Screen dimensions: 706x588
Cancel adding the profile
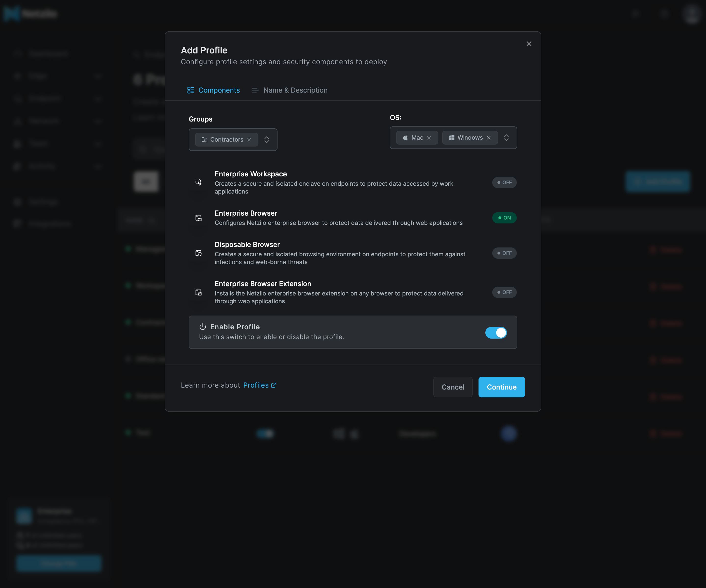(x=453, y=387)
